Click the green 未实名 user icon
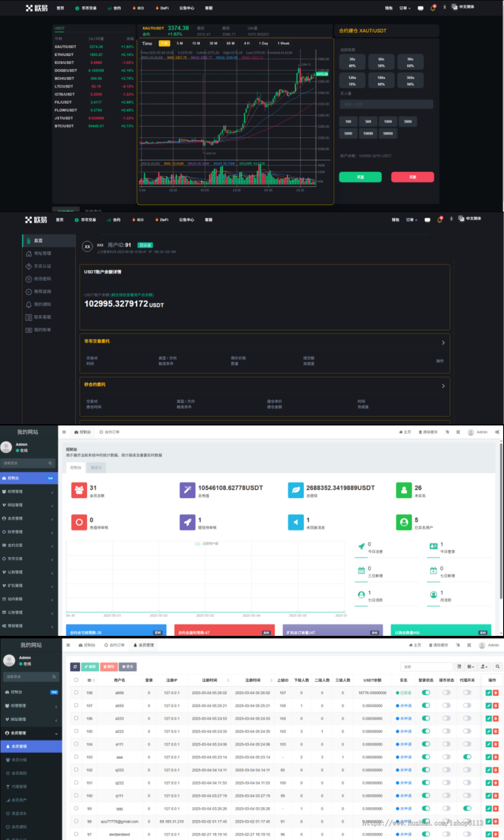 click(x=404, y=490)
